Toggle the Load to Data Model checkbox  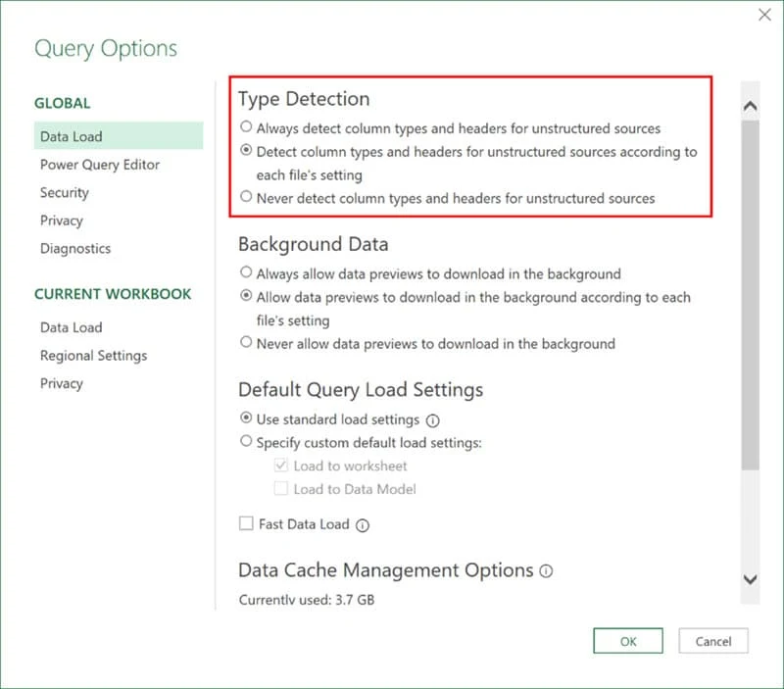pos(281,488)
